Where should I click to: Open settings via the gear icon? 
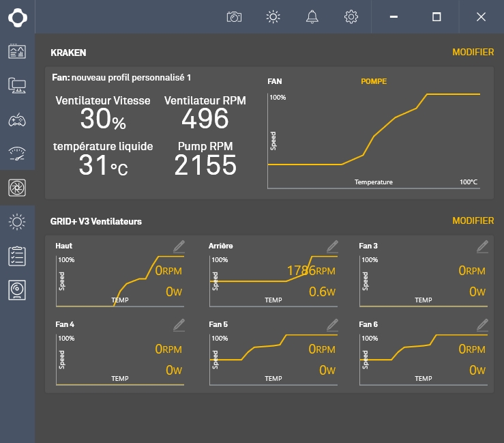click(x=351, y=17)
